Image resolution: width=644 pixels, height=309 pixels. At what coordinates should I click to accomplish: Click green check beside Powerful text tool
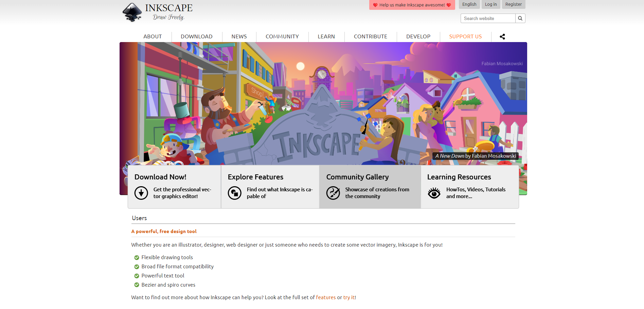coord(137,276)
